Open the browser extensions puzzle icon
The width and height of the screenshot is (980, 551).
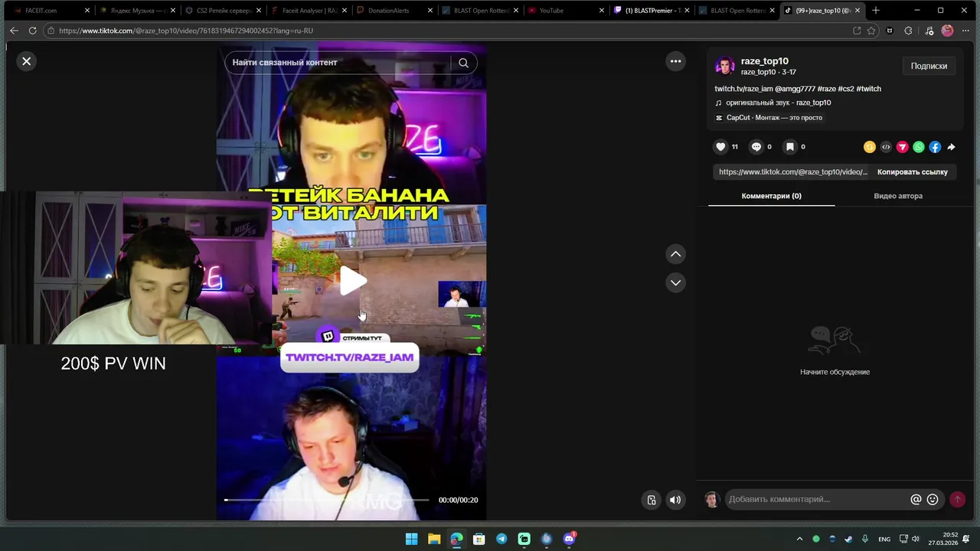908,31
